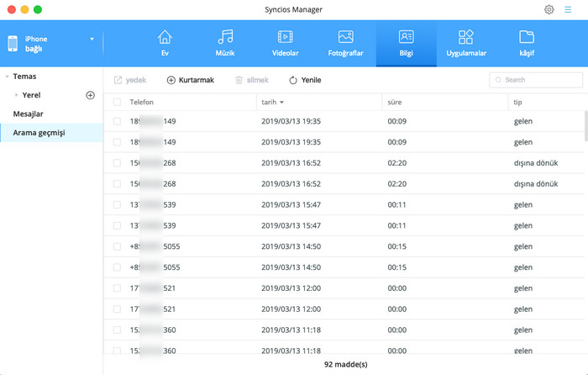588x375 pixels.
Task: Switch to the Müzik tab
Action: point(225,43)
